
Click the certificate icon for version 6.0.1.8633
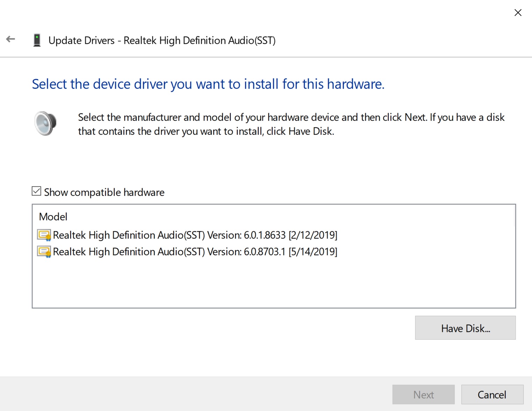(x=44, y=235)
